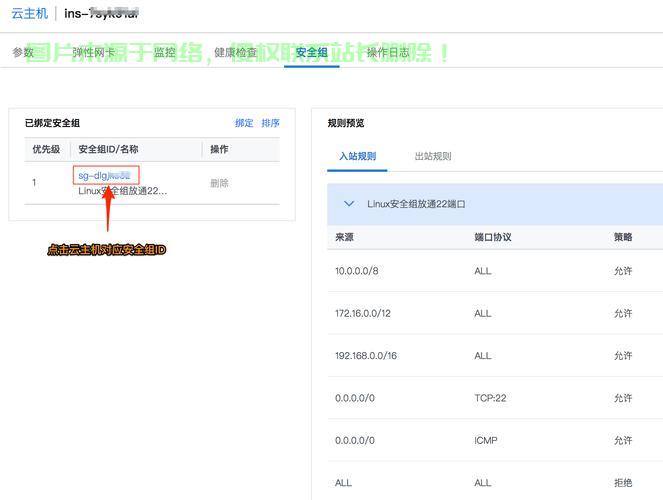Select the 10.0.0.0/8 source rule row
This screenshot has height=500, width=663.
pos(356,271)
